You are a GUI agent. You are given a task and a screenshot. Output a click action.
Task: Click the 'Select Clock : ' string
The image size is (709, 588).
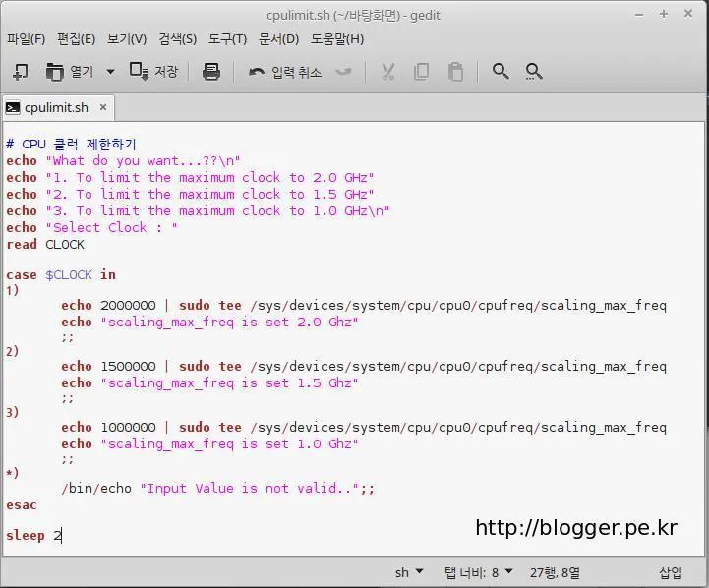click(112, 228)
